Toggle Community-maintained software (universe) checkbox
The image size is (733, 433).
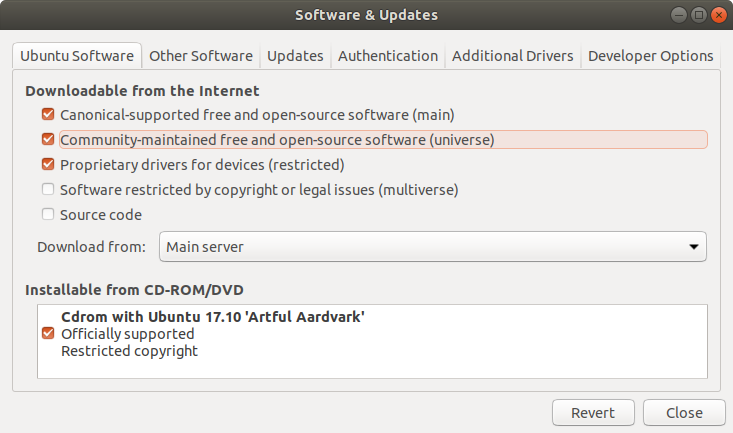pyautogui.click(x=48, y=139)
